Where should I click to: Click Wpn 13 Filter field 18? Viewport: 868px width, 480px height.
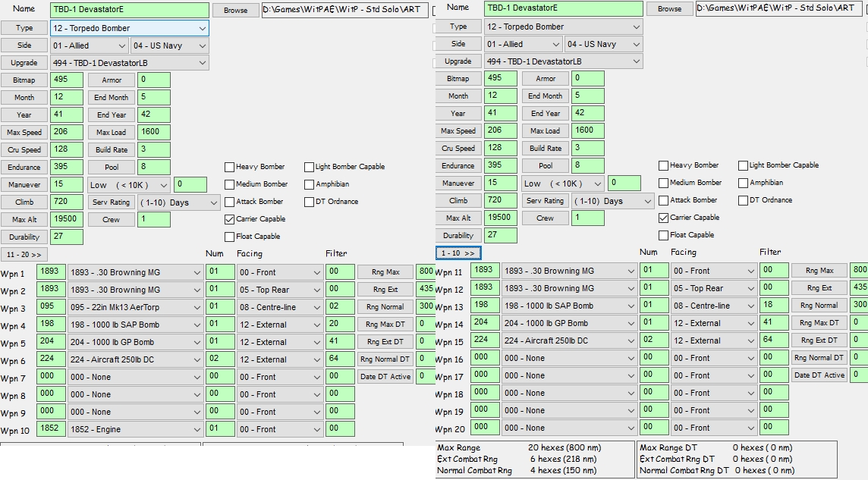774,306
